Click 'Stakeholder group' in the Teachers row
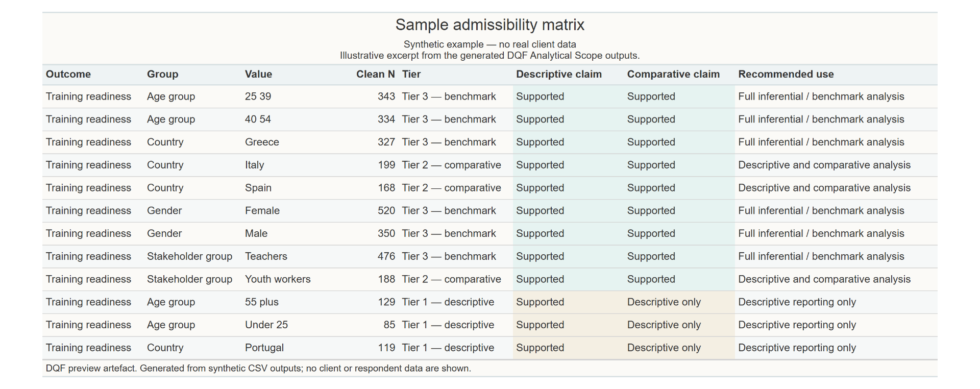The image size is (980, 389). [x=189, y=256]
